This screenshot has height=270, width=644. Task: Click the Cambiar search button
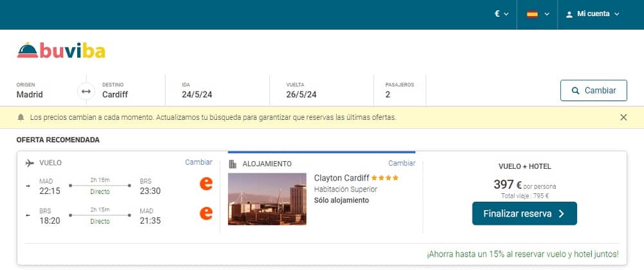tap(594, 90)
